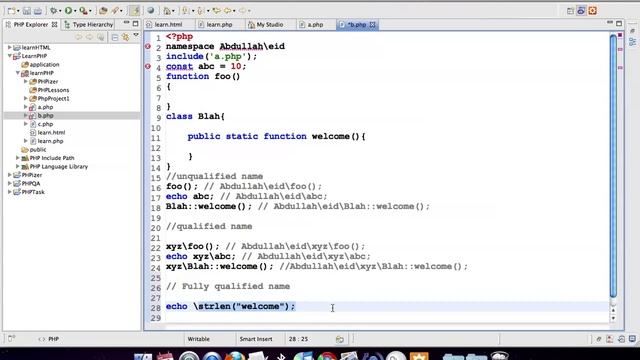This screenshot has height=360, width=640.
Task: Toggle Link with Editor in PHP Explorer
Action: tap(126, 38)
